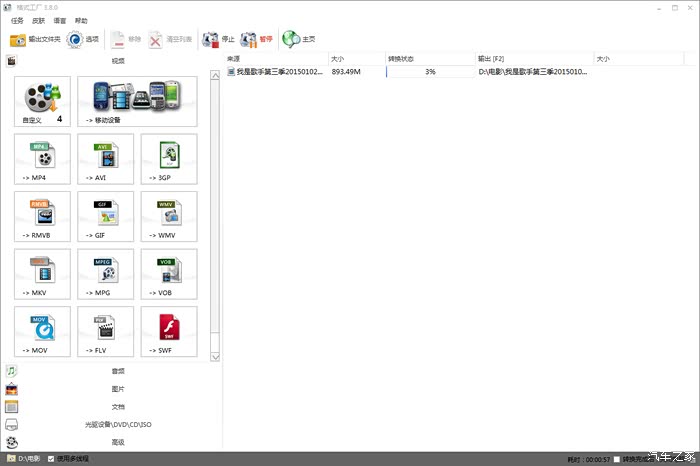The image size is (700, 466).
Task: Choose the AVI output format
Action: click(x=105, y=159)
